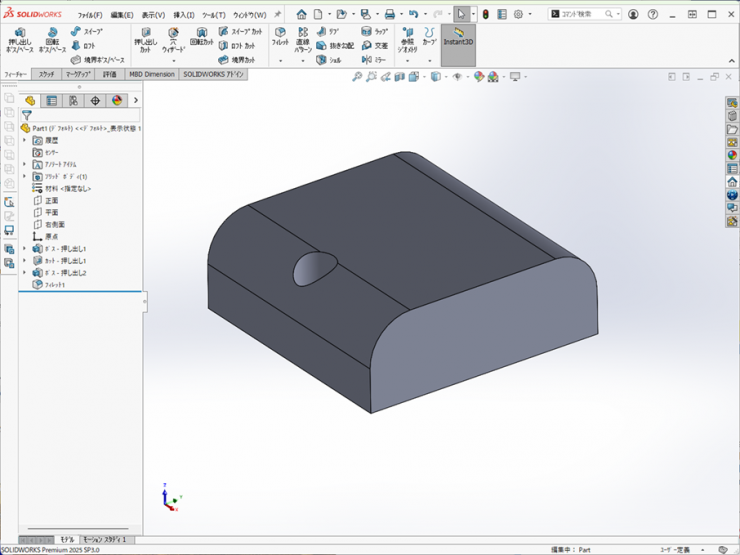Toggle the Instant3D button
This screenshot has height=555, width=740.
tap(458, 37)
